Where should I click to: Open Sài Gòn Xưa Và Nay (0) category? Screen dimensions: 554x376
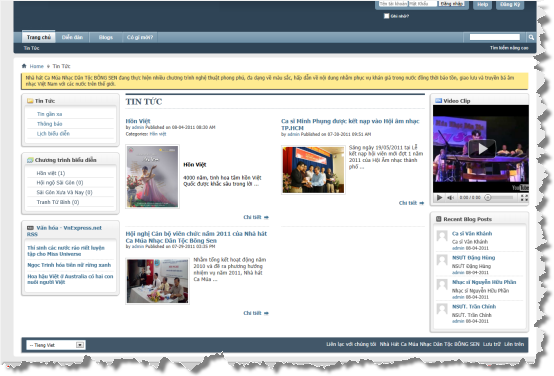pyautogui.click(x=64, y=193)
